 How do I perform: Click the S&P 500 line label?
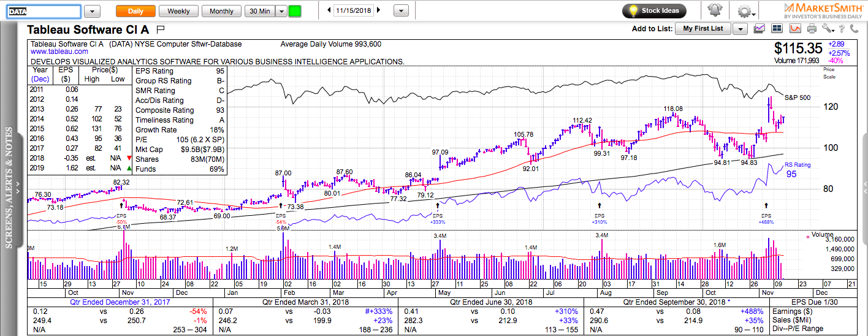pyautogui.click(x=798, y=97)
